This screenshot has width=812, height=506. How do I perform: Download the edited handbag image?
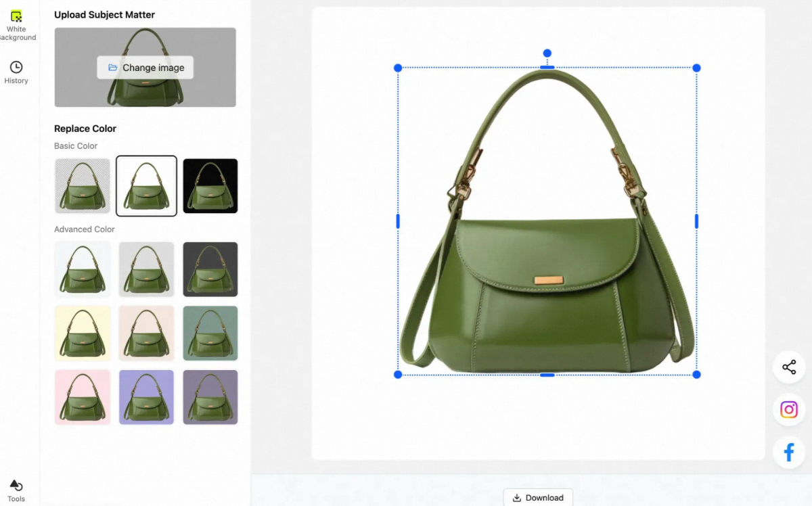[x=538, y=497]
